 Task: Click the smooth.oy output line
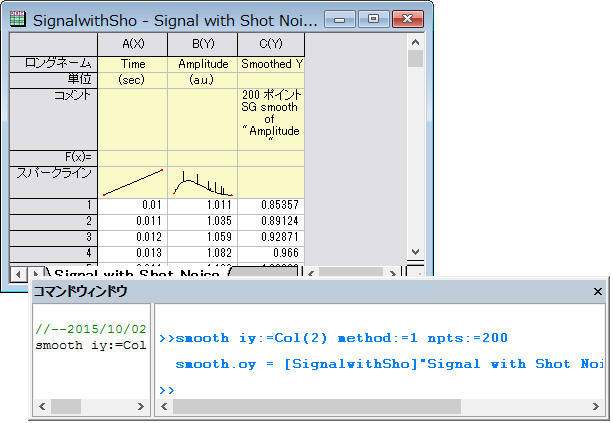tap(389, 364)
